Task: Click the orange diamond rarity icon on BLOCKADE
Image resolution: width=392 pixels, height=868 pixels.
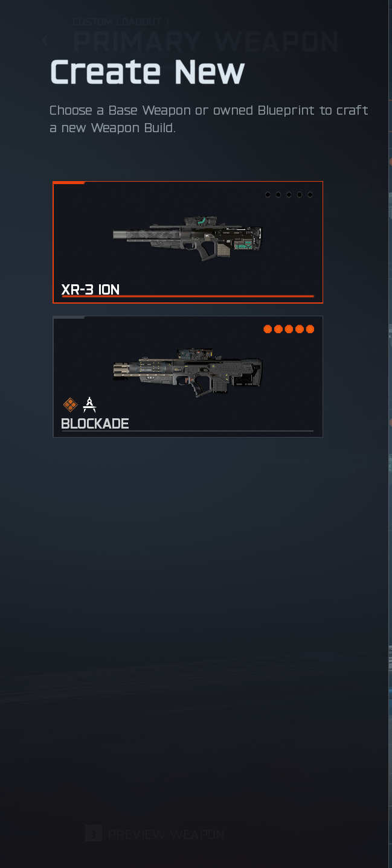Action: click(x=70, y=404)
